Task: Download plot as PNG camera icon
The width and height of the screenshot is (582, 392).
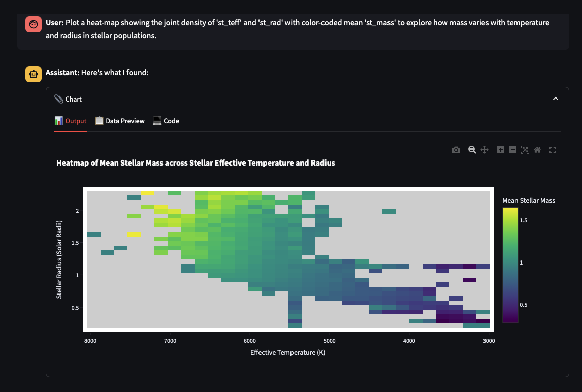Action: (x=456, y=150)
